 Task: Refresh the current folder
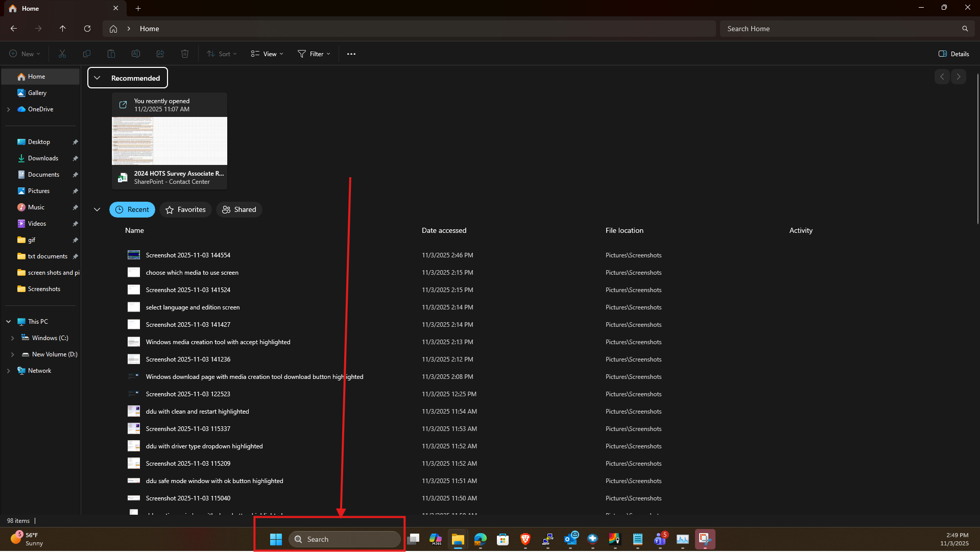coord(87,29)
